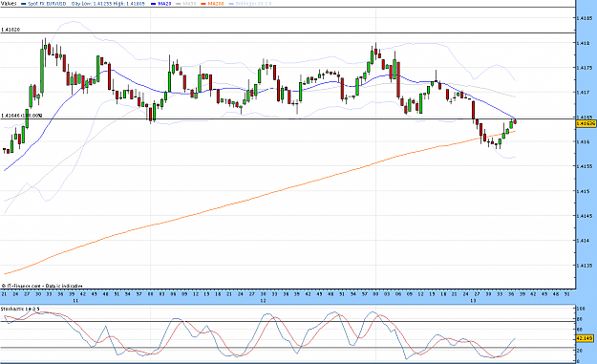The image size is (597, 364).
Task: Click the Stochastic 14 3 5 indicator label
Action: (20, 309)
